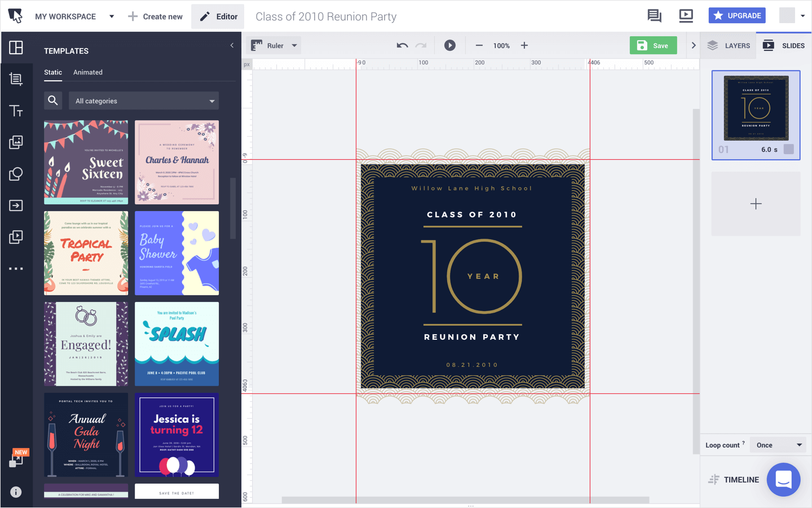Viewport: 812px width, 508px height.
Task: Open the Ruler options dropdown
Action: click(x=294, y=45)
